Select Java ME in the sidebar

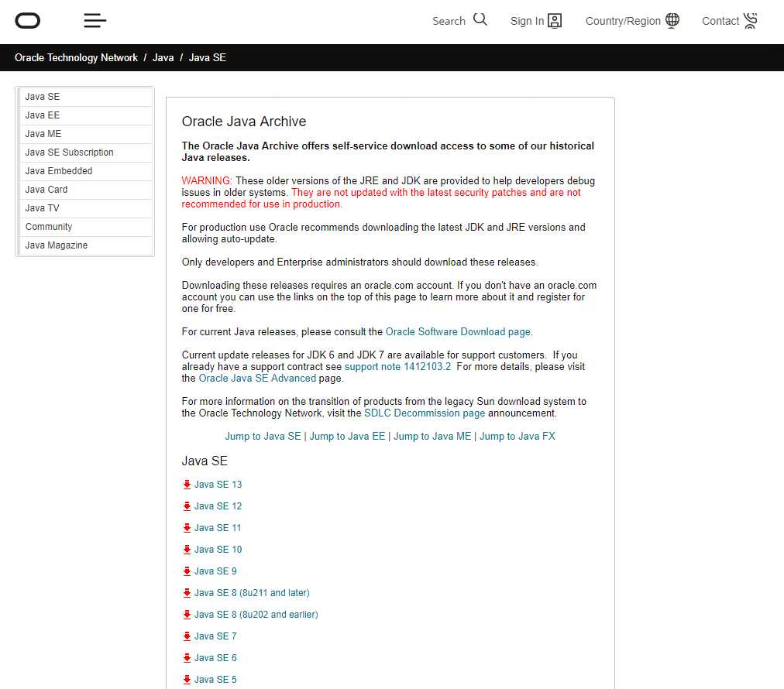pos(85,134)
